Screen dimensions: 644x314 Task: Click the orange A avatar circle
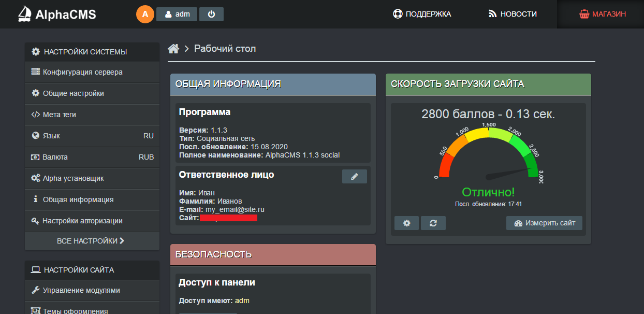145,14
